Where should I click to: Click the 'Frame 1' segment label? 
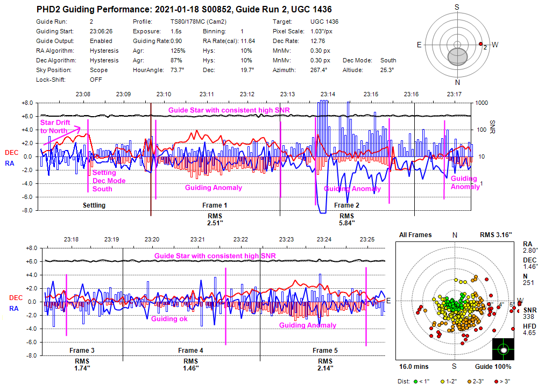tap(215, 205)
